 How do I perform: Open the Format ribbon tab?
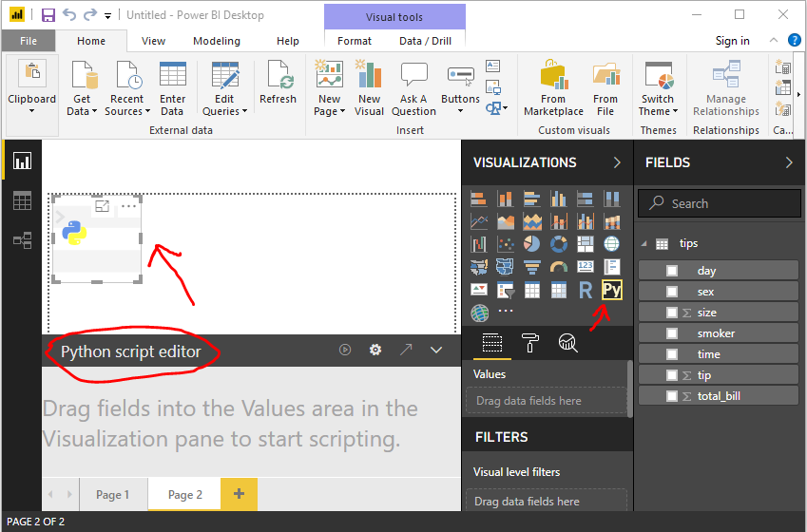(x=355, y=41)
